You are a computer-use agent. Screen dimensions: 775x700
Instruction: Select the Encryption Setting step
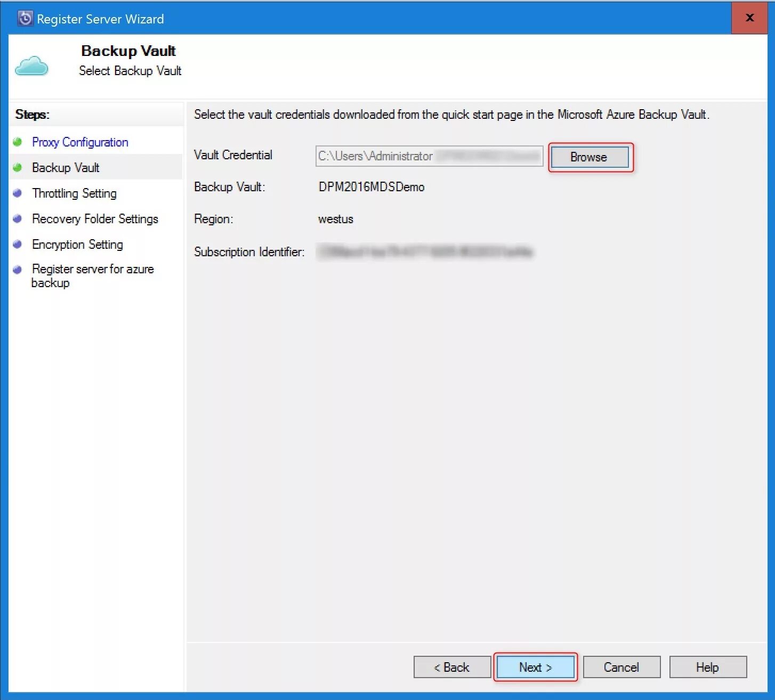tap(77, 245)
